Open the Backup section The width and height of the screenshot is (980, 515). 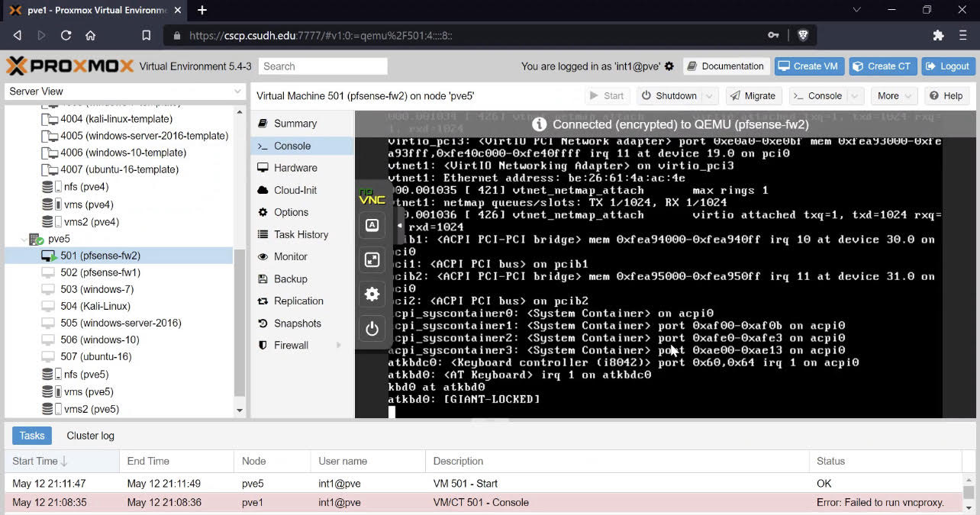click(x=302, y=279)
